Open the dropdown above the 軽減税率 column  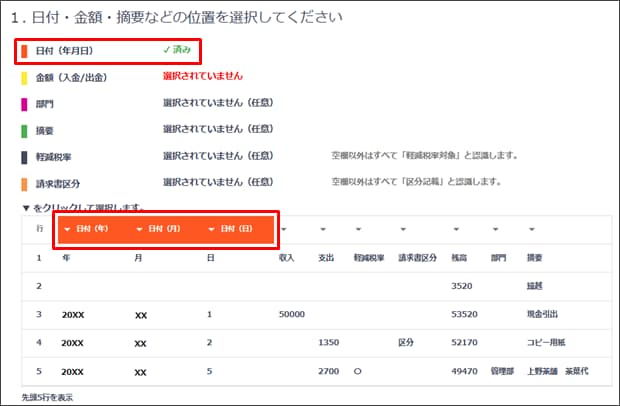pyautogui.click(x=360, y=230)
